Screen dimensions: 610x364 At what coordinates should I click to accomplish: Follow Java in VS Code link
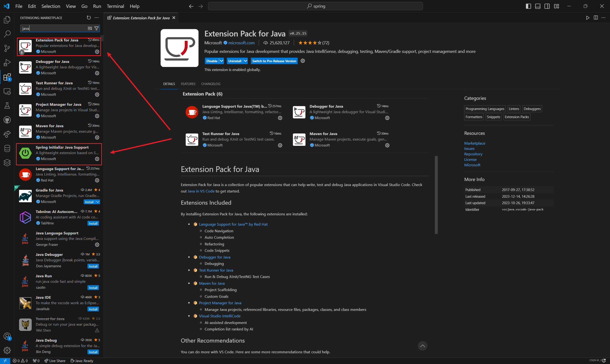[x=201, y=191]
